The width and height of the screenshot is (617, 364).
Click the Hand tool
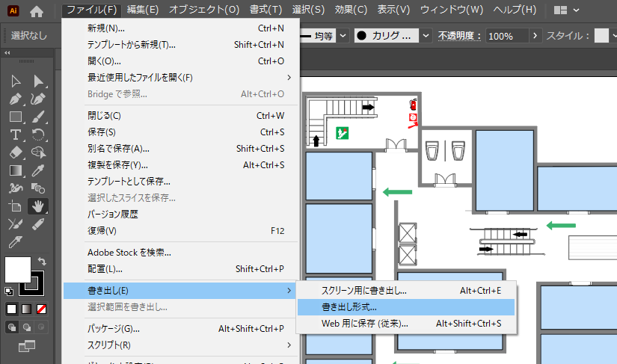(38, 206)
